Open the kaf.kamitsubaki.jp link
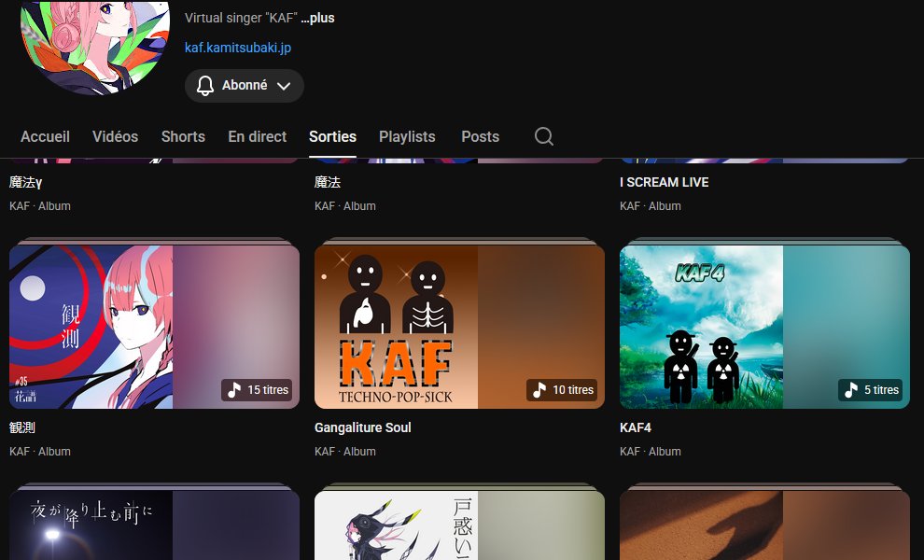This screenshot has width=924, height=560. click(238, 48)
